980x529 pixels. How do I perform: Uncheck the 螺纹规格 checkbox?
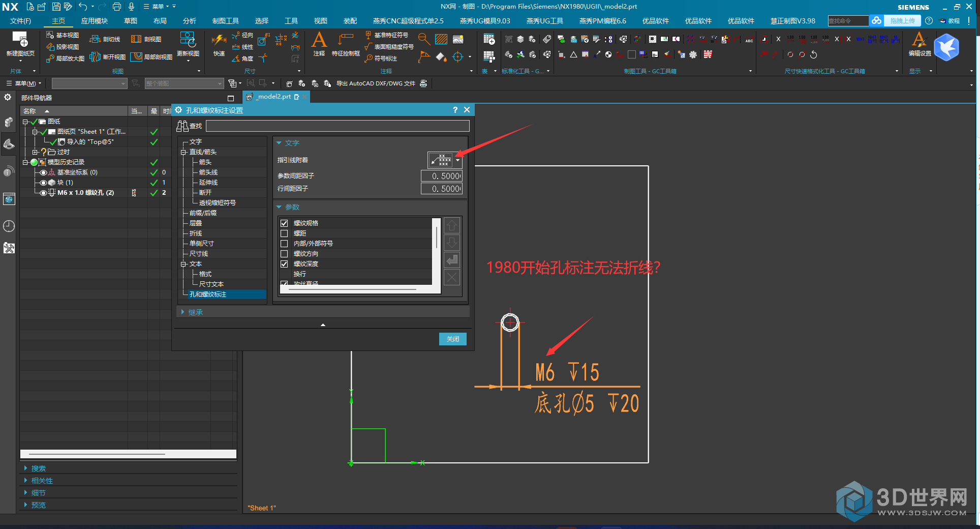tap(284, 223)
